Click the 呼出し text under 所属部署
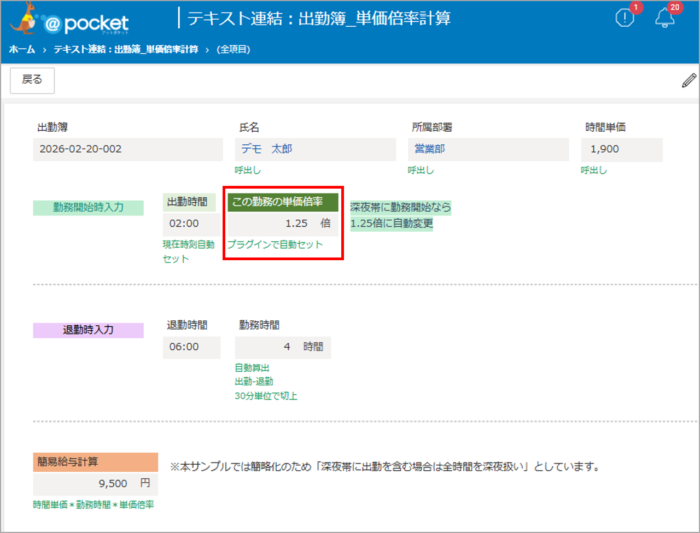Image resolution: width=700 pixels, height=533 pixels. (x=421, y=171)
